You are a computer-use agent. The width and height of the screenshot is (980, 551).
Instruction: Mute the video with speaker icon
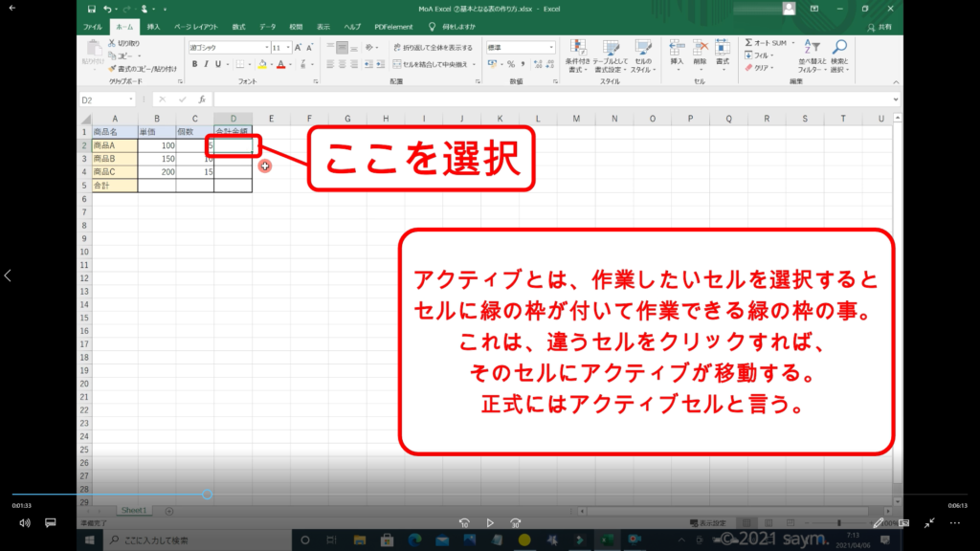tap(25, 523)
